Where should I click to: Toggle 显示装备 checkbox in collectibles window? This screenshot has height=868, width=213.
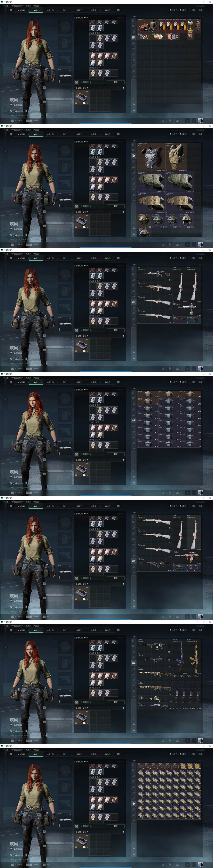click(x=11, y=105)
